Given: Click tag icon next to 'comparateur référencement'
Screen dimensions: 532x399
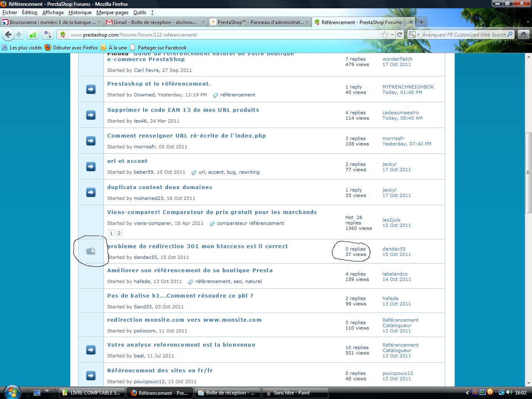Looking at the screenshot, I should pos(212,224).
